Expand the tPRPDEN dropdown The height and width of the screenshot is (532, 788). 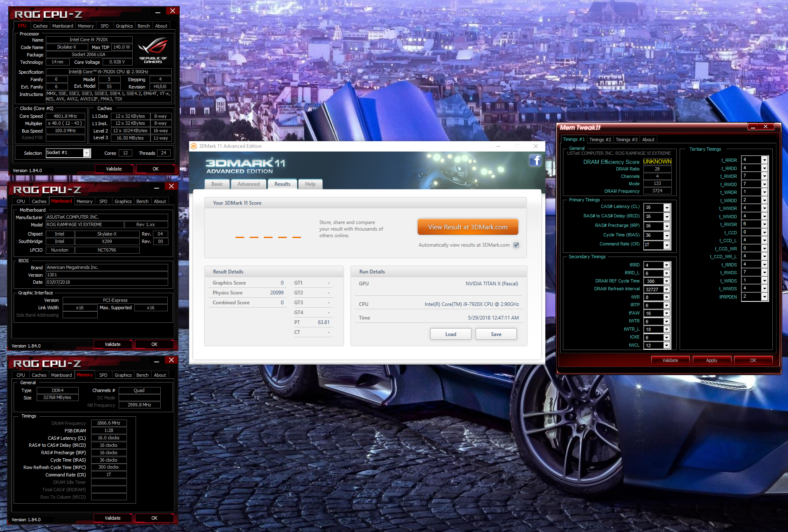(764, 297)
